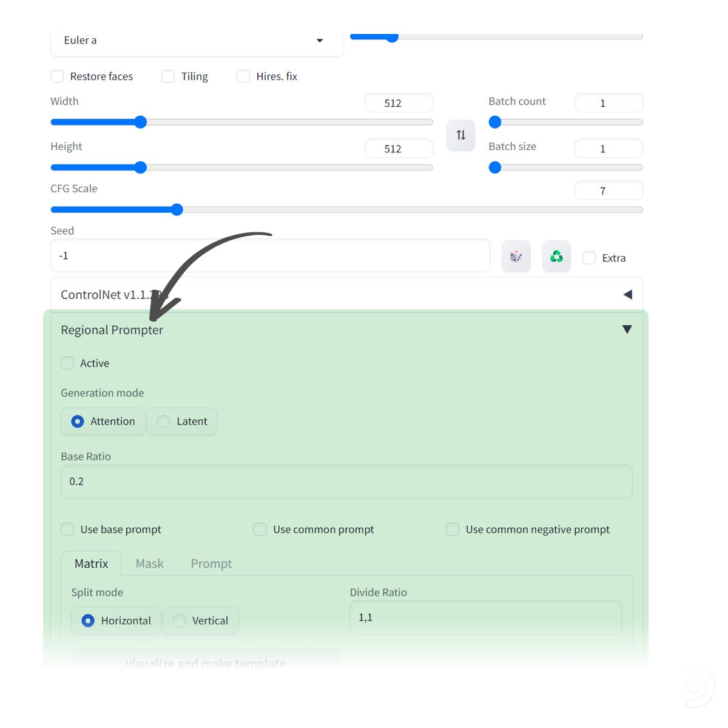Collapse the Regional Prompter panel arrow

click(x=627, y=329)
